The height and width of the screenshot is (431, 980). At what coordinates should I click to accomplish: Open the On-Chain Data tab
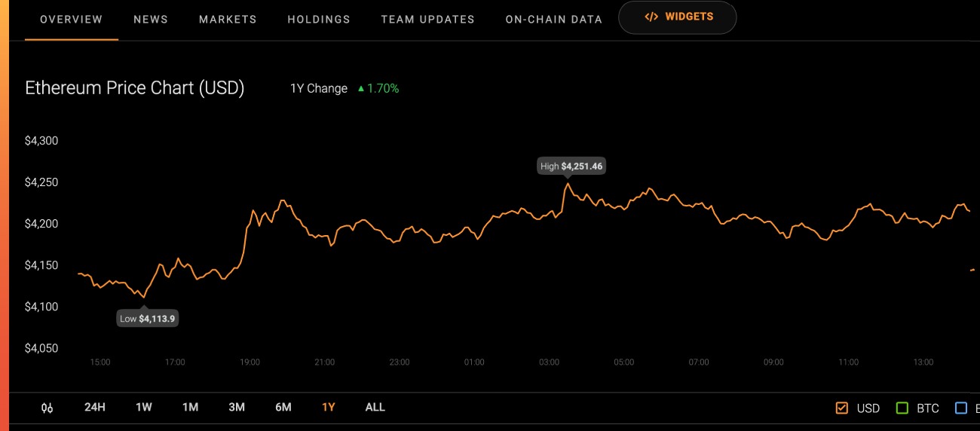(554, 20)
